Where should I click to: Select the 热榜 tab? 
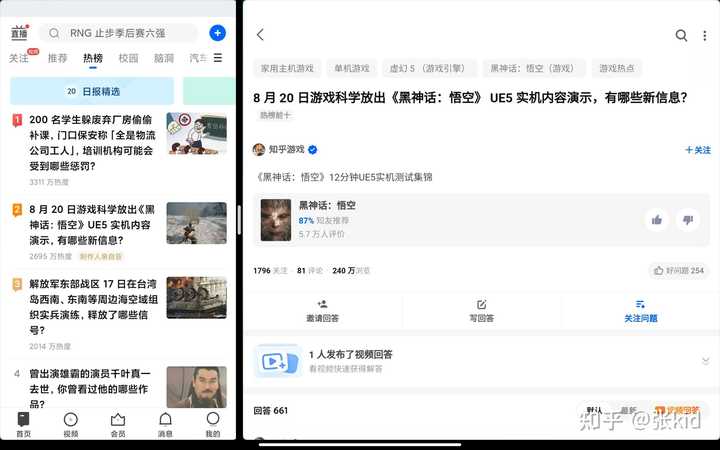click(x=93, y=58)
